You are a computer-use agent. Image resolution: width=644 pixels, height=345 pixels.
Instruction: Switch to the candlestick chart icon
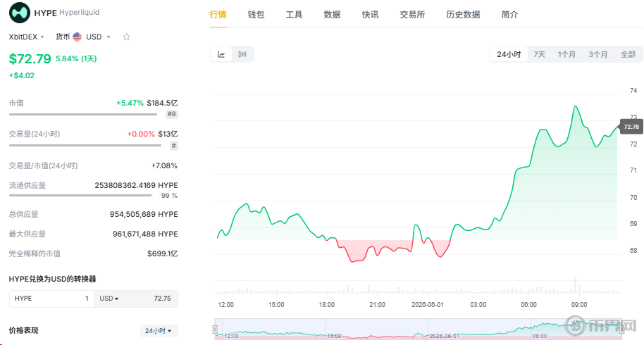coord(242,54)
